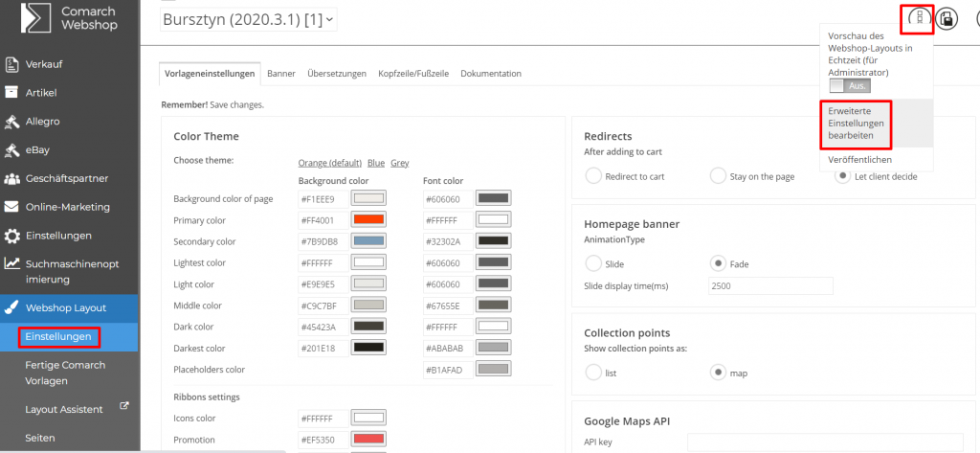Viewport: 980px width, 453px height.
Task: Open Placeholders color font swatch
Action: pyautogui.click(x=494, y=369)
